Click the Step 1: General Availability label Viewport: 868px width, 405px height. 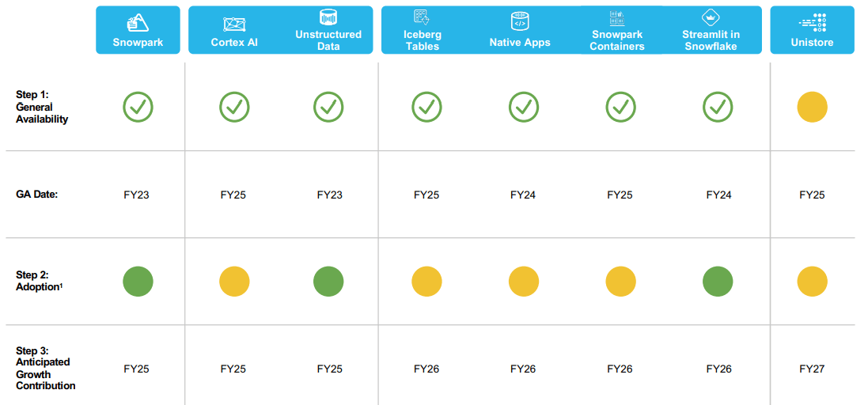pyautogui.click(x=42, y=107)
